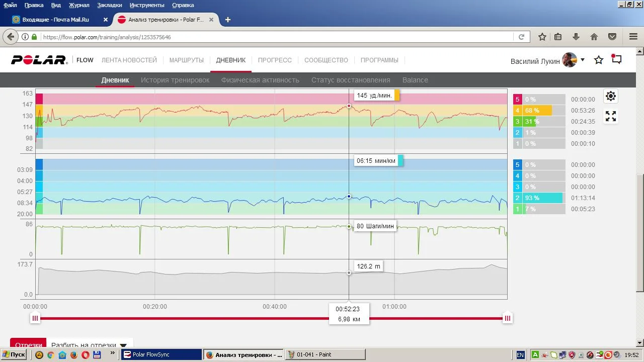Viewport: 644px width, 362px height.
Task: Launch Opera from quick launch bar
Action: 86,354
